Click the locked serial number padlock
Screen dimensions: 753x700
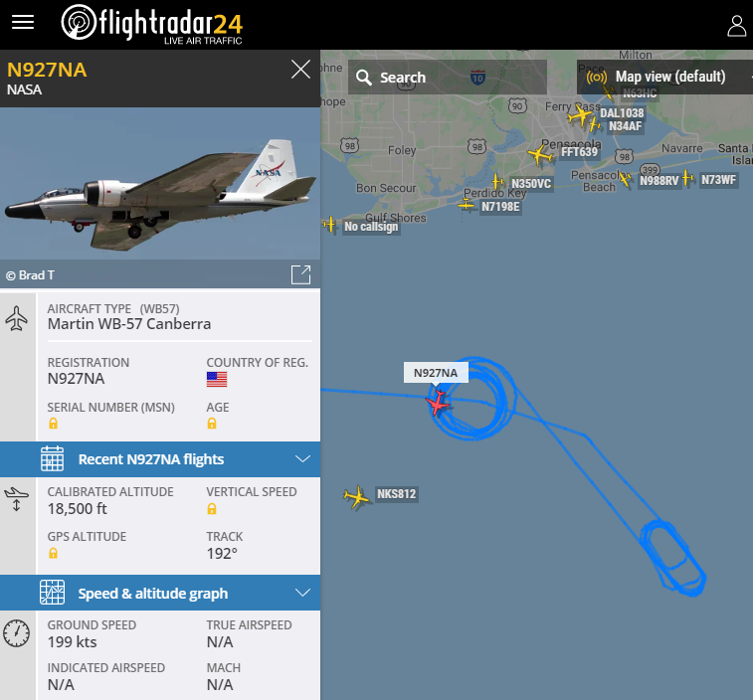[x=54, y=424]
